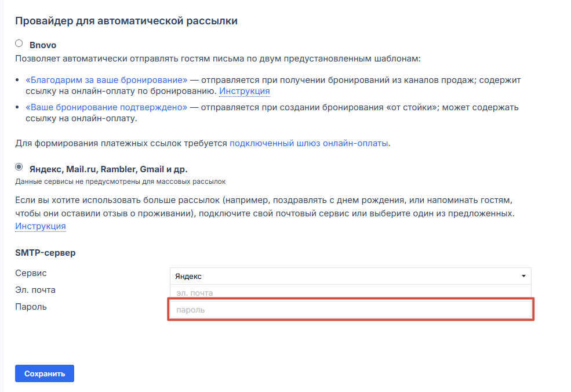
Task: Open the «Благодарим за ваше бронирование» link
Action: point(107,79)
